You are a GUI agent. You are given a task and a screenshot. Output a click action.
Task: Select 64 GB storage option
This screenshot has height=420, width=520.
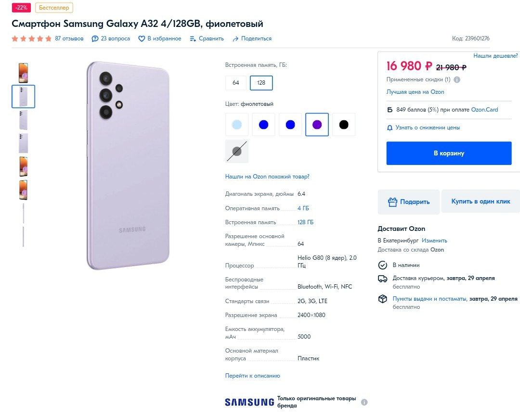point(236,83)
